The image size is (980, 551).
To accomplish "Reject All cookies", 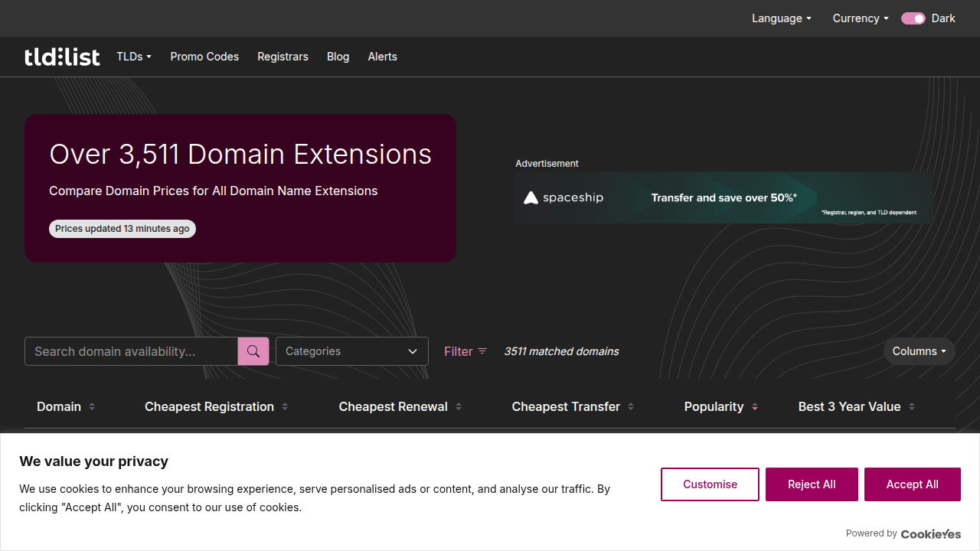I will (x=812, y=484).
